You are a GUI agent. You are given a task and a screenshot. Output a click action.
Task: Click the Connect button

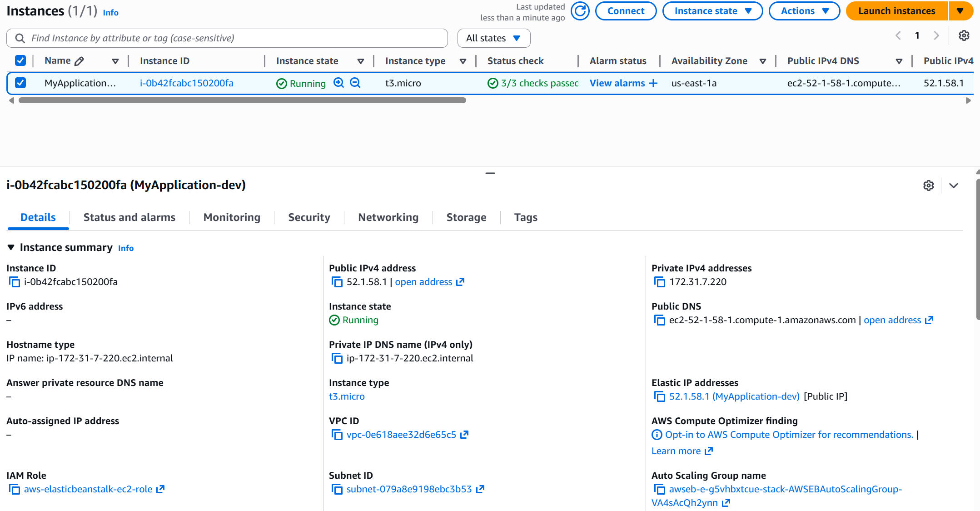(x=625, y=11)
